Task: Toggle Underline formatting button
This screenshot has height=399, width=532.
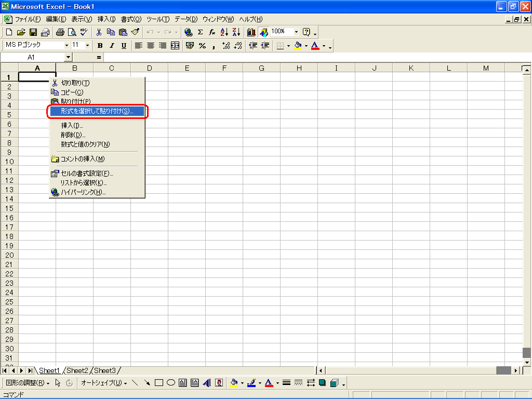Action: (124, 46)
